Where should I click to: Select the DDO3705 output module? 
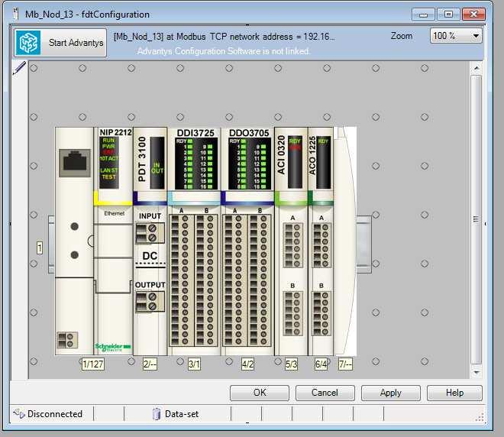pyautogui.click(x=248, y=241)
